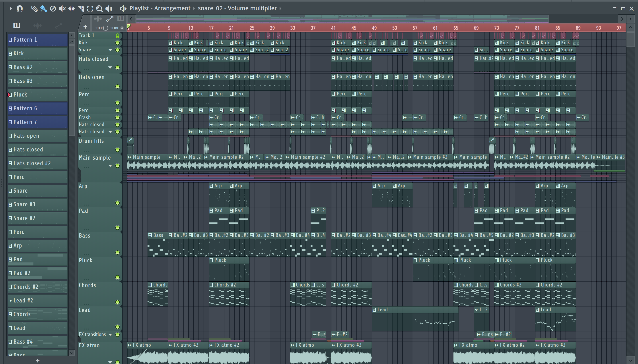The width and height of the screenshot is (638, 364).
Task: Click the picker scroll down arrow
Action: click(72, 353)
